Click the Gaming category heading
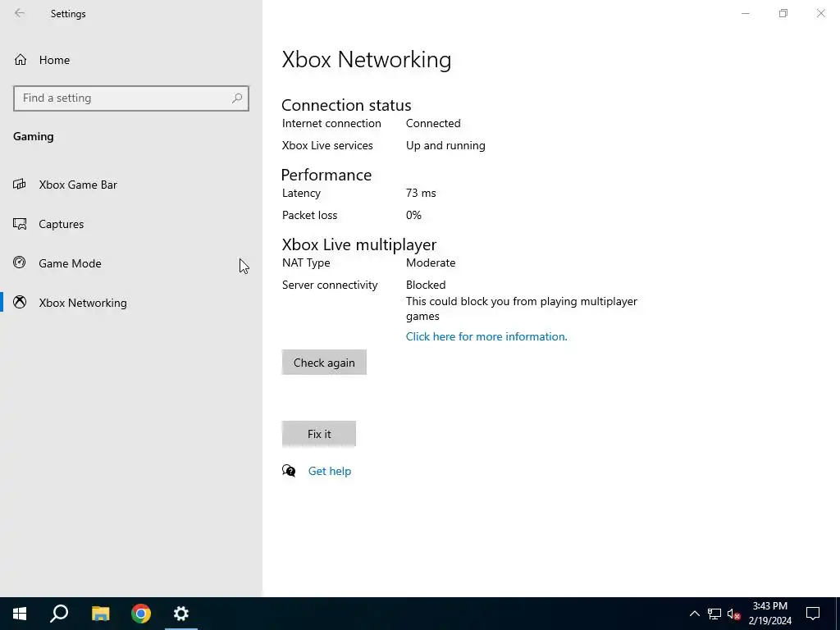Viewport: 840px width, 630px height. (x=33, y=137)
